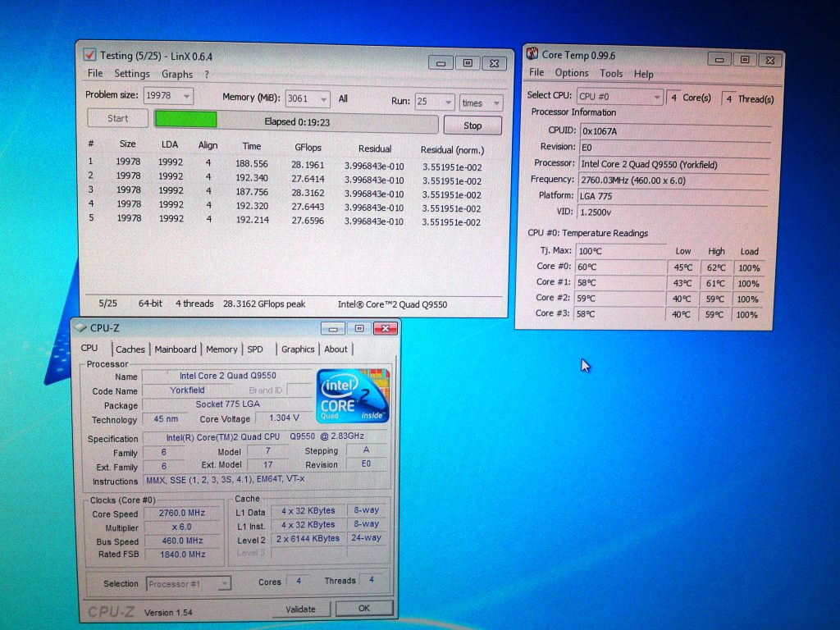Click the Core Voltage 1.304 V value

(x=284, y=418)
